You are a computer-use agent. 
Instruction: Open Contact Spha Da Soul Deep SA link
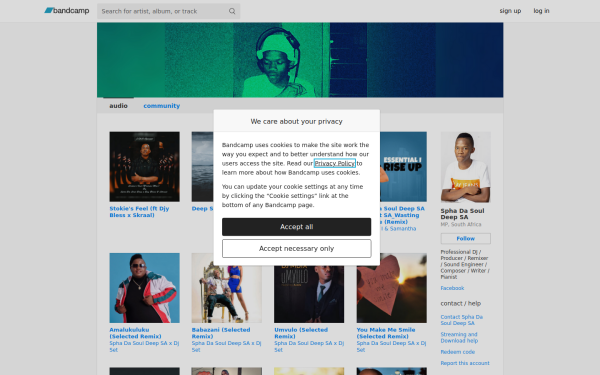point(461,320)
